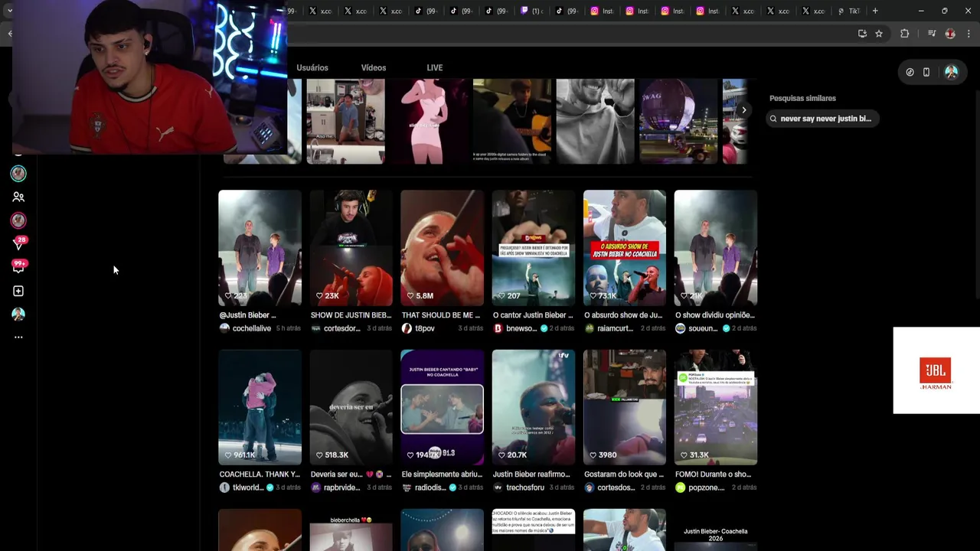Open raiamcurt... username link

[x=616, y=328]
